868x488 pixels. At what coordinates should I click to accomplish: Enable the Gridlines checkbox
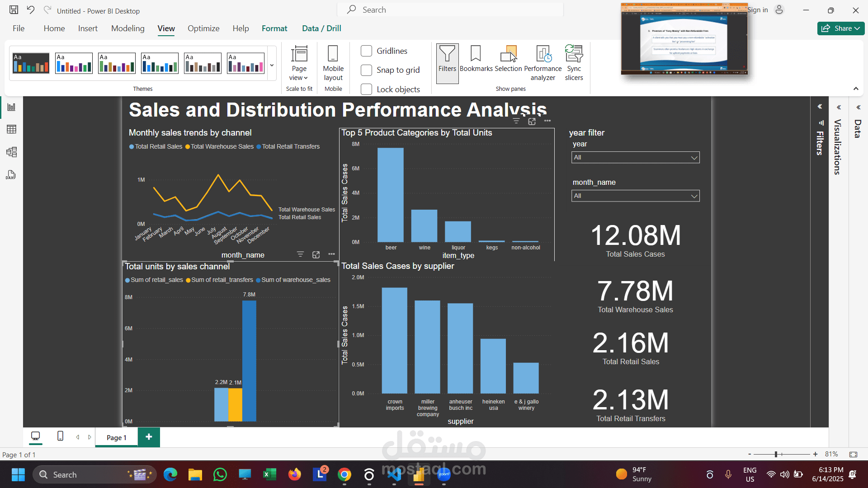tap(366, 51)
